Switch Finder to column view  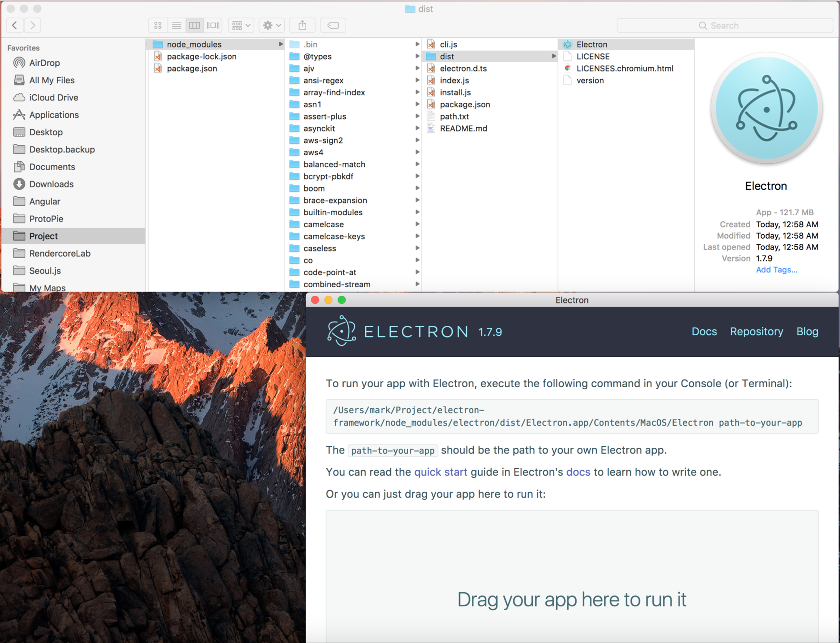pyautogui.click(x=194, y=25)
